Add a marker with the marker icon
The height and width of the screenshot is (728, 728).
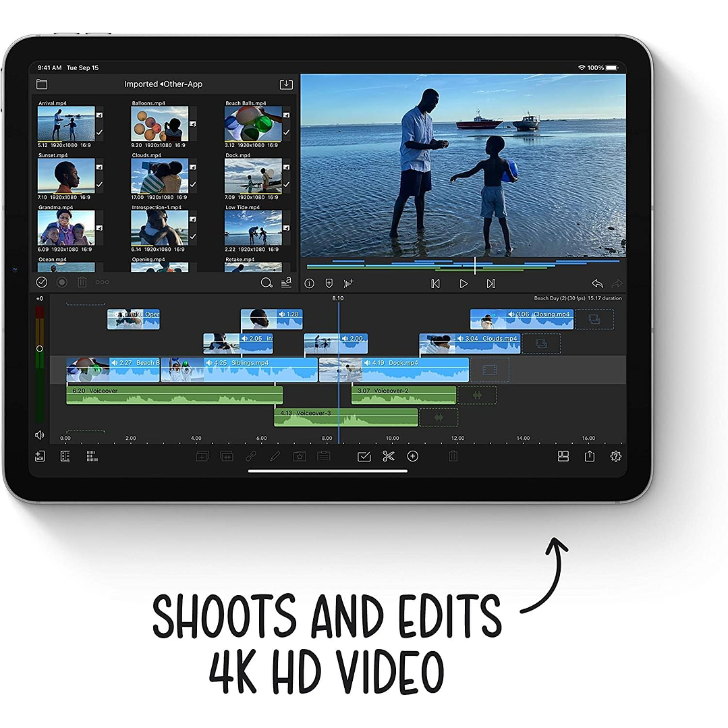pos(329,284)
